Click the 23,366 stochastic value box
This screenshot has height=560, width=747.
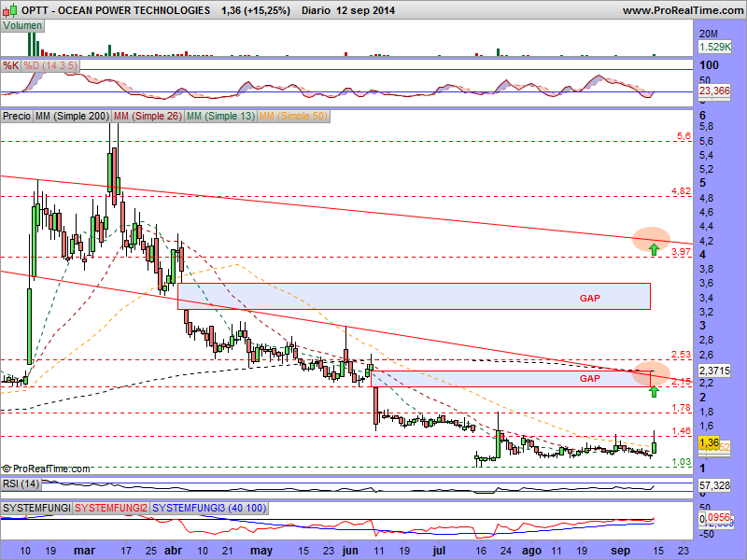(x=714, y=91)
